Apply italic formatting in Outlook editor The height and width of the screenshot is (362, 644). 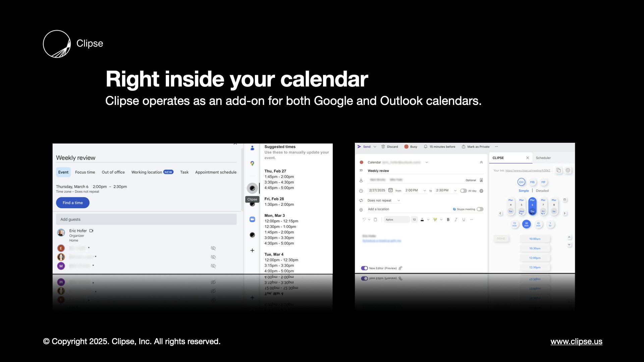(456, 220)
